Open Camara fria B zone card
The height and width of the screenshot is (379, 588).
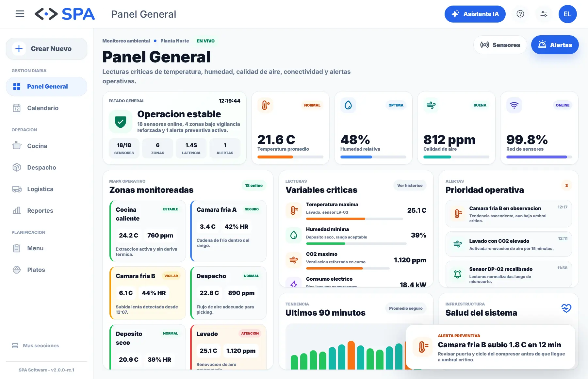tap(148, 293)
